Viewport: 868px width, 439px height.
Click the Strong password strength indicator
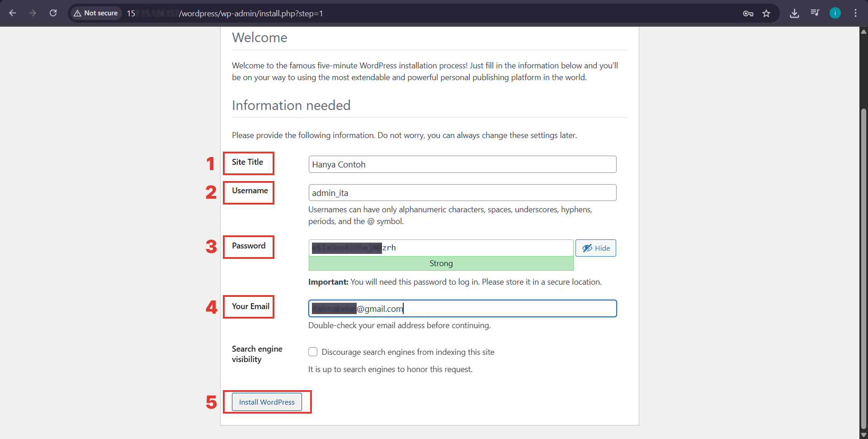pos(441,263)
